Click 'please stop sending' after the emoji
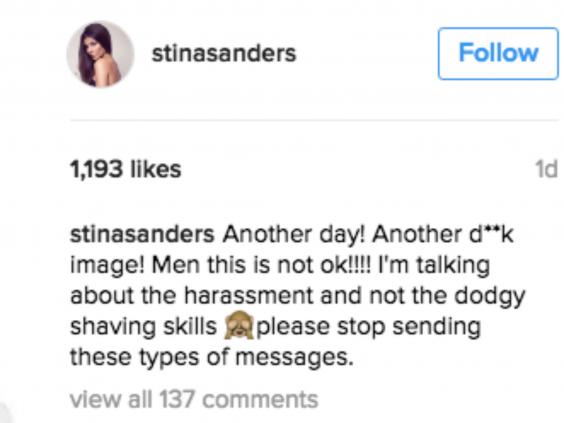 (369, 327)
